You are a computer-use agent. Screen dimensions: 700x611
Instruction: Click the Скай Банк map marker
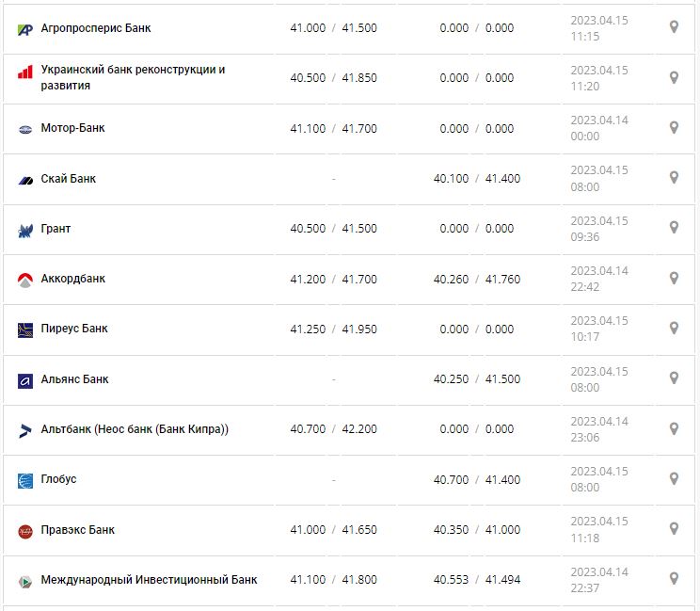[674, 178]
